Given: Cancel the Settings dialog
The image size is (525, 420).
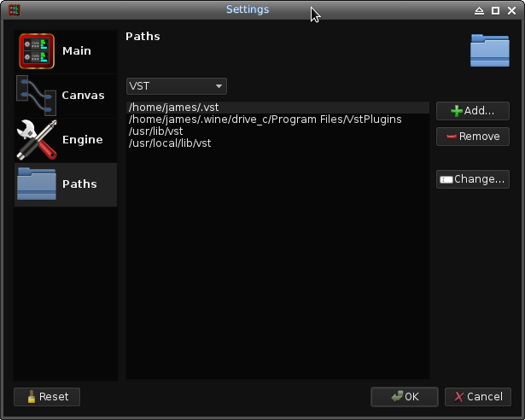Looking at the screenshot, I should coord(478,397).
